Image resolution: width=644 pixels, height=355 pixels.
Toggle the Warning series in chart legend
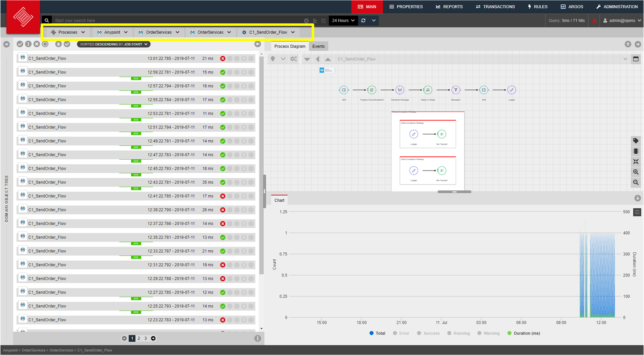[488, 333]
